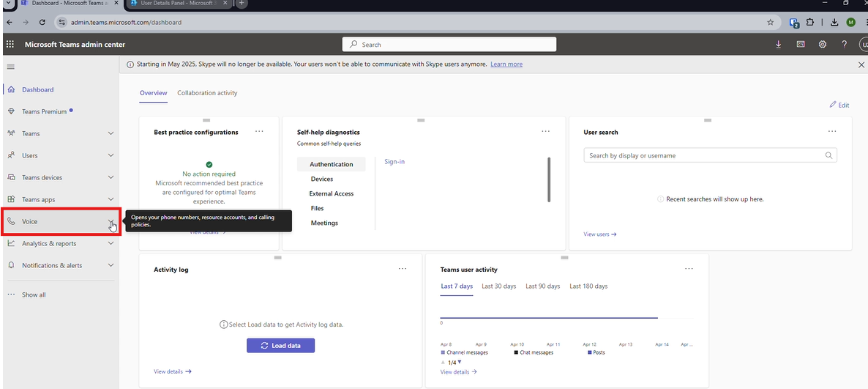Open the user account avatar in header

click(x=864, y=45)
